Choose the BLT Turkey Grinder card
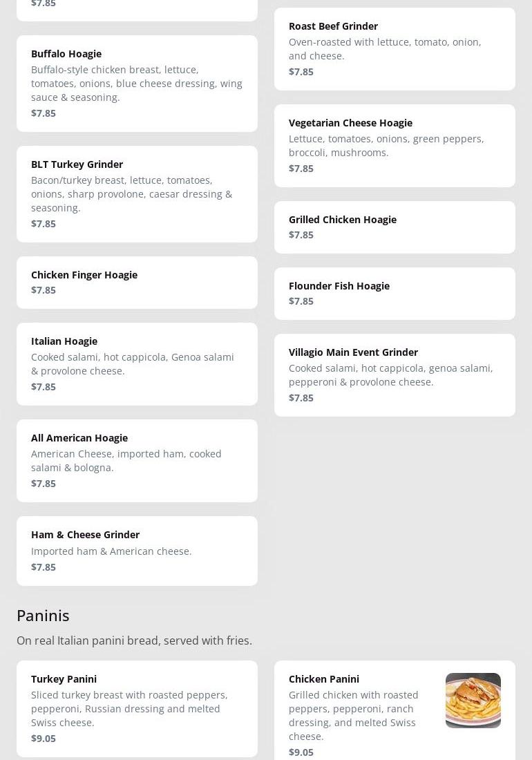Screen dimensions: 532x760 tap(137, 194)
